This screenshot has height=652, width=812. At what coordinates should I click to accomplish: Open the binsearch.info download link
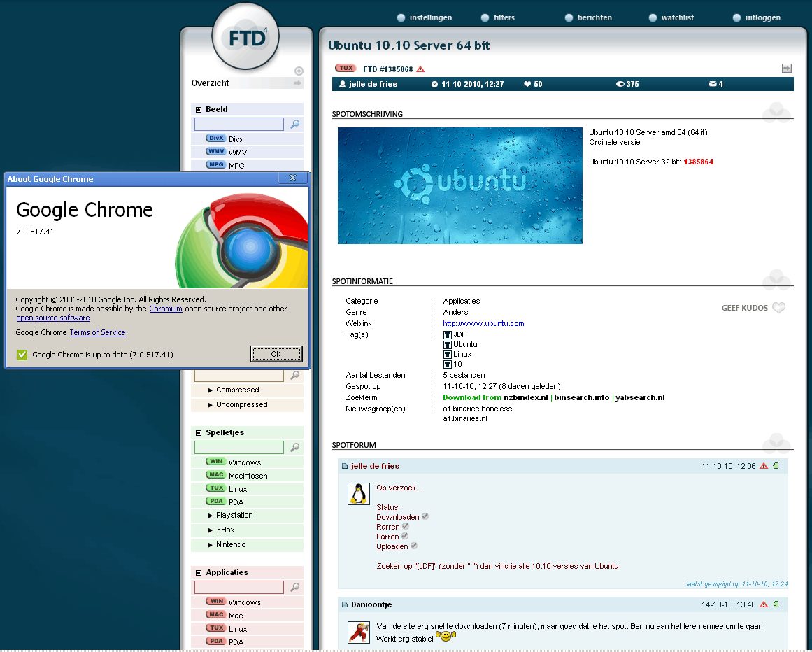582,398
